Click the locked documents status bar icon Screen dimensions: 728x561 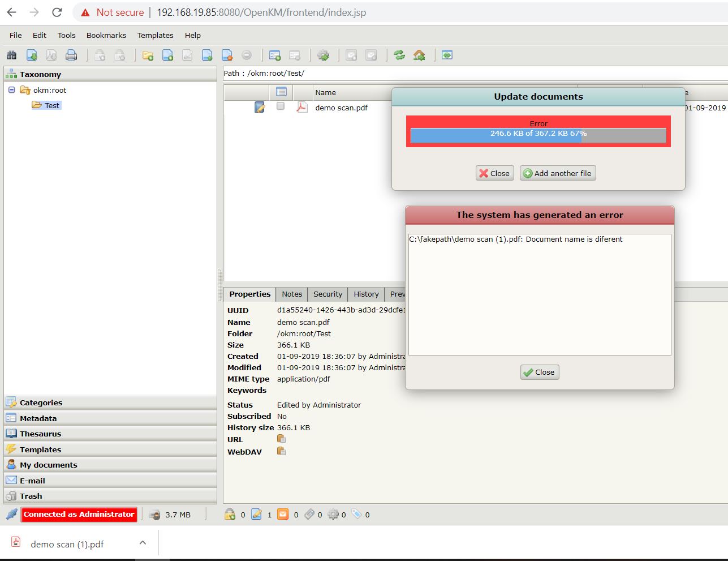pyautogui.click(x=230, y=515)
